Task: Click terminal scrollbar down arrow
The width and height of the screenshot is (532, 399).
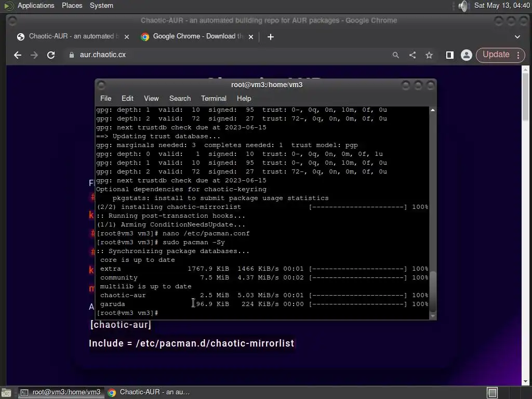Action: tap(433, 316)
